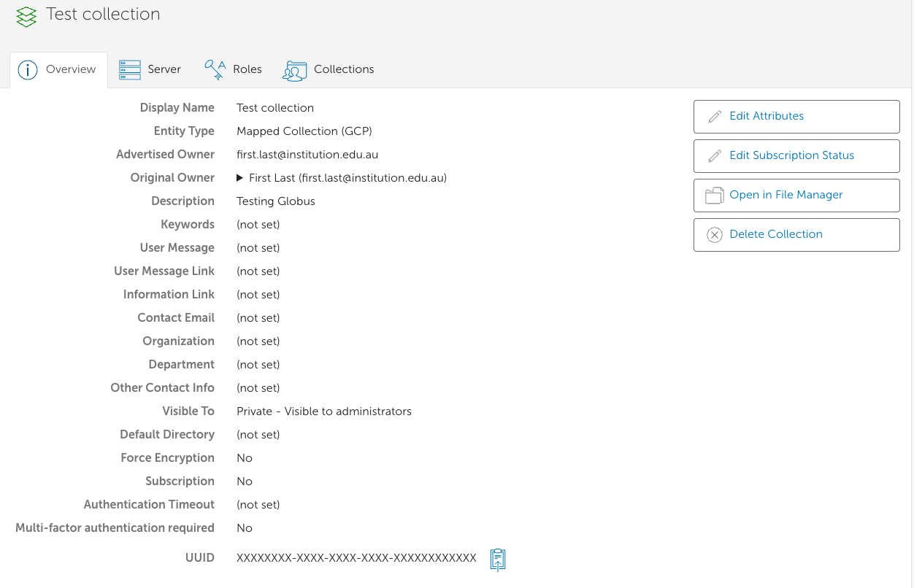Click the 'UUID' field label
Screen dimensions: 914x588
(x=200, y=558)
